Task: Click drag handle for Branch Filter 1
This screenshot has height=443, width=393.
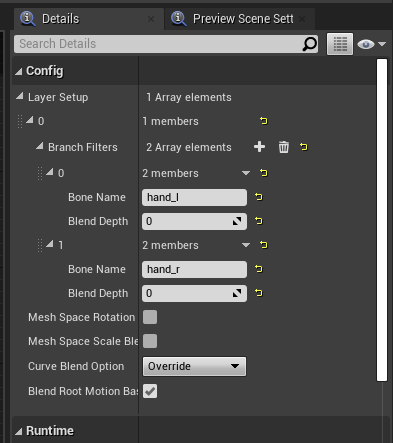Action: click(x=40, y=245)
